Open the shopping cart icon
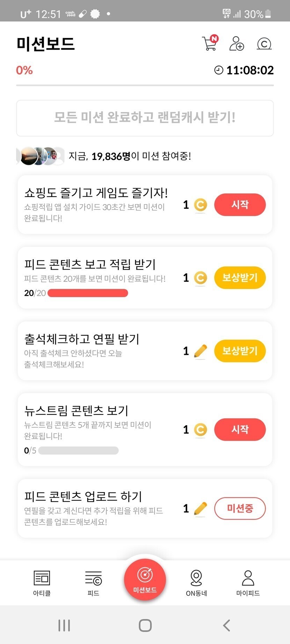 (210, 44)
